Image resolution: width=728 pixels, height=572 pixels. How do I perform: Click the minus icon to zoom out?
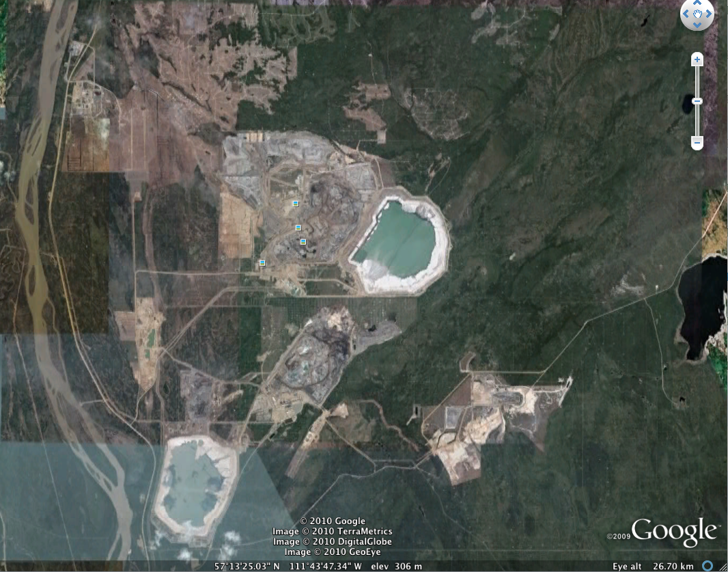(697, 144)
